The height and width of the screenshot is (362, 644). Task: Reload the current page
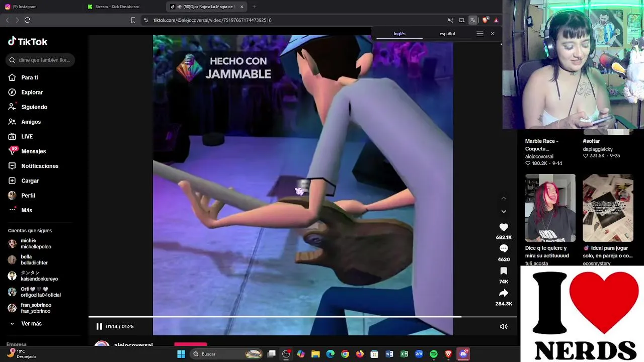(x=27, y=20)
